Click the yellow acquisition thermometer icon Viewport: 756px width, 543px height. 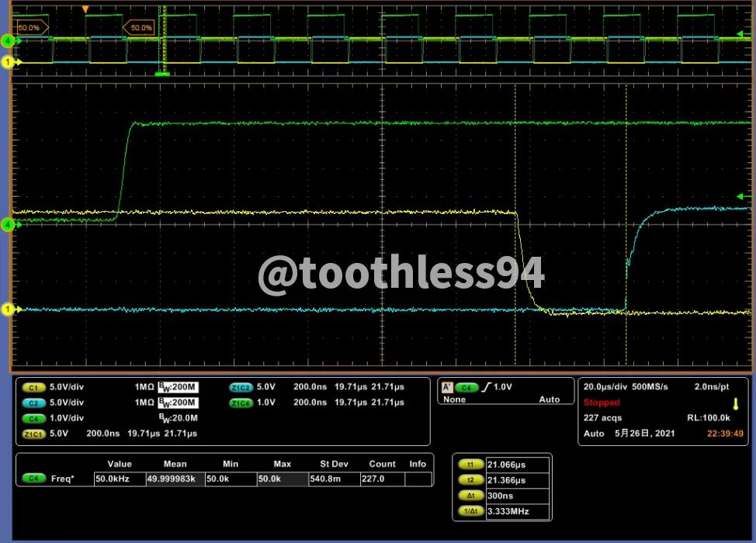coord(736,403)
